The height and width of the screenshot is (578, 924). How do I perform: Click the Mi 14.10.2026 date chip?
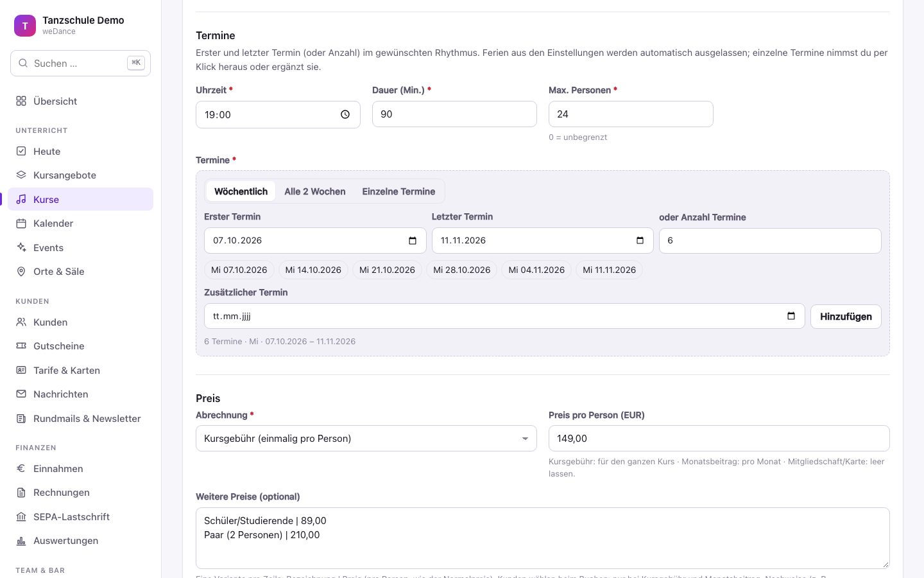coord(313,270)
